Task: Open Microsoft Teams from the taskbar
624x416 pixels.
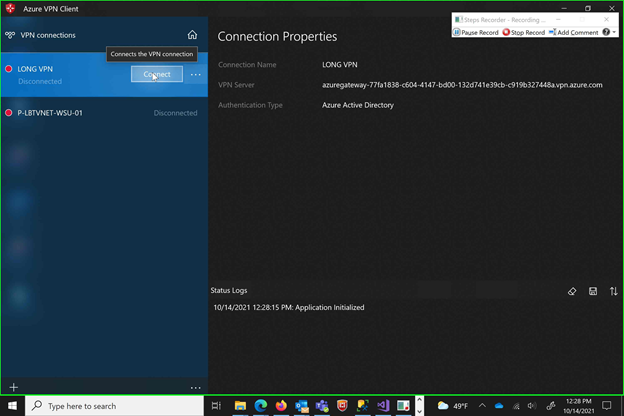Action: (x=322, y=406)
